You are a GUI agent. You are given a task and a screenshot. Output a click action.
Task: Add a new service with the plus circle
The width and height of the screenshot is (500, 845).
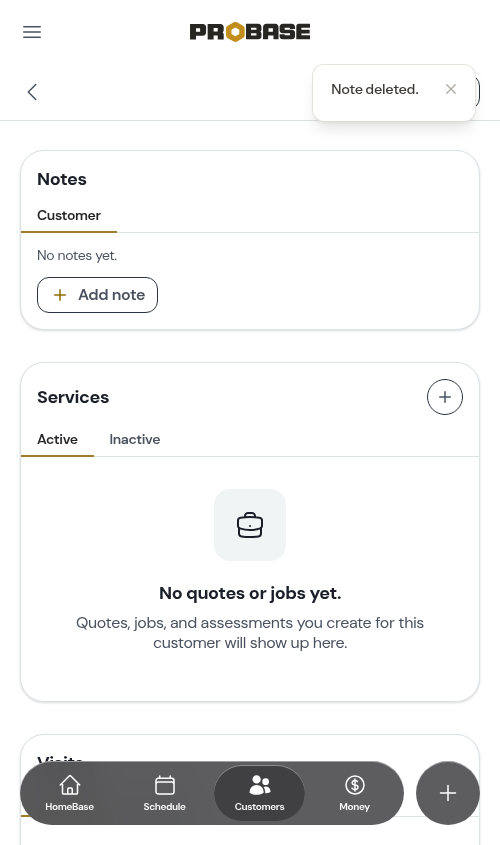(x=445, y=397)
